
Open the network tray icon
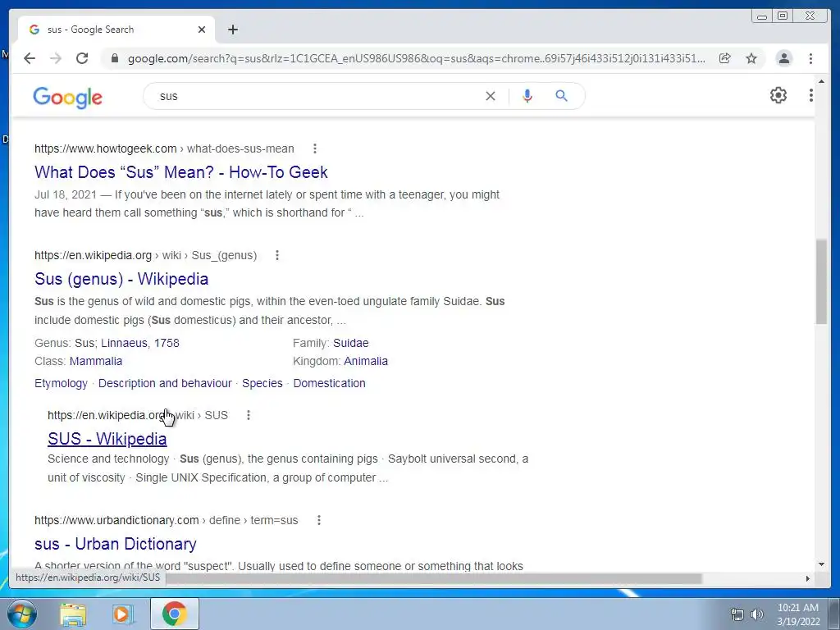click(x=737, y=614)
